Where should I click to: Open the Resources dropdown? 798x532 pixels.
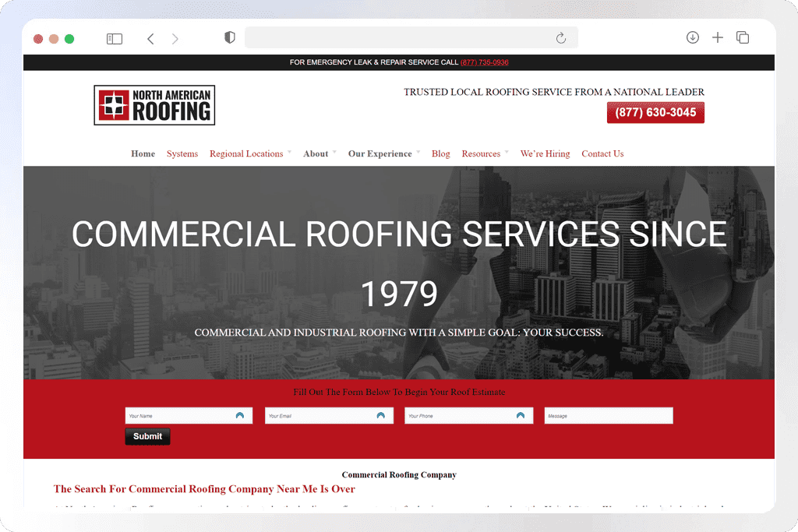(x=480, y=153)
